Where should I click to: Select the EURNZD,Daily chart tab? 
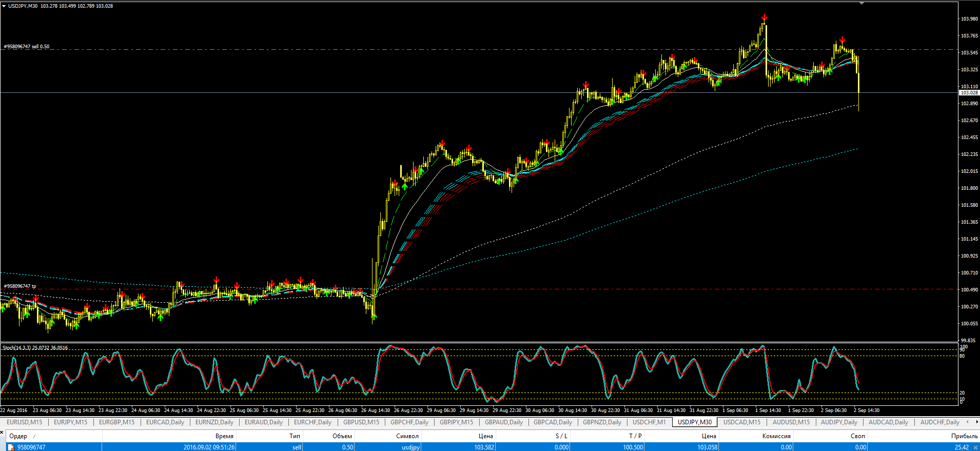tap(214, 422)
